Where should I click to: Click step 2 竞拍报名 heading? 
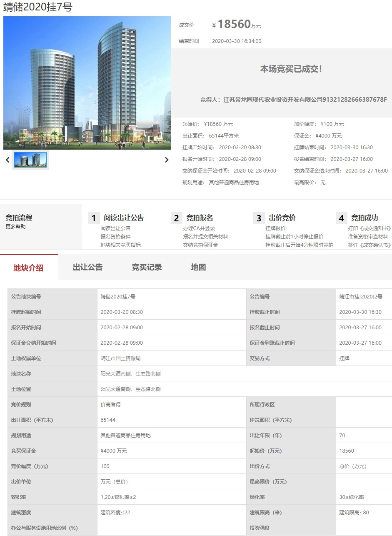click(200, 218)
